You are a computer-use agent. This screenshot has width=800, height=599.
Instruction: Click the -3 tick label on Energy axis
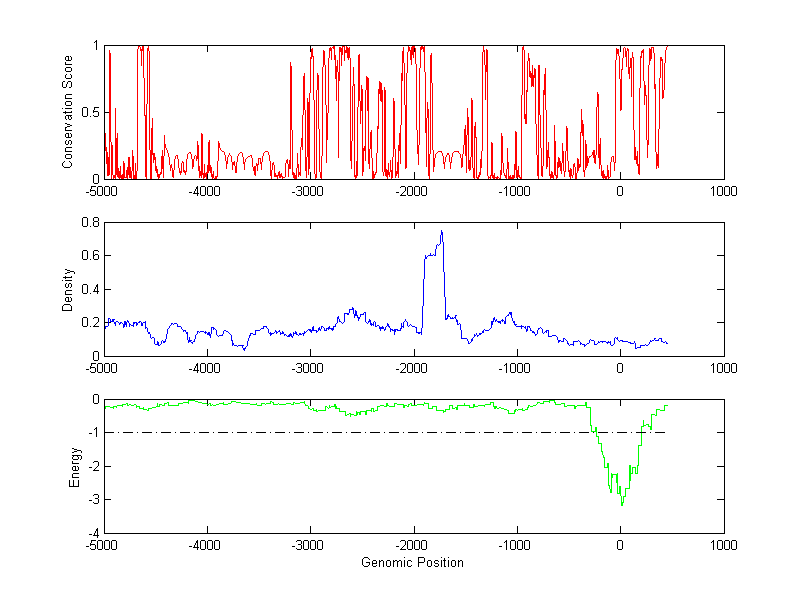[92, 500]
